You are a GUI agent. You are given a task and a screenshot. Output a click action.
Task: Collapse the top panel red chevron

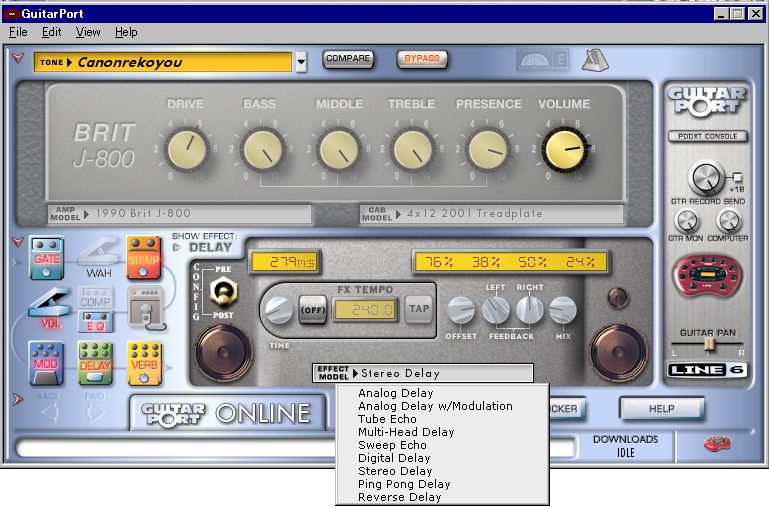coord(18,58)
